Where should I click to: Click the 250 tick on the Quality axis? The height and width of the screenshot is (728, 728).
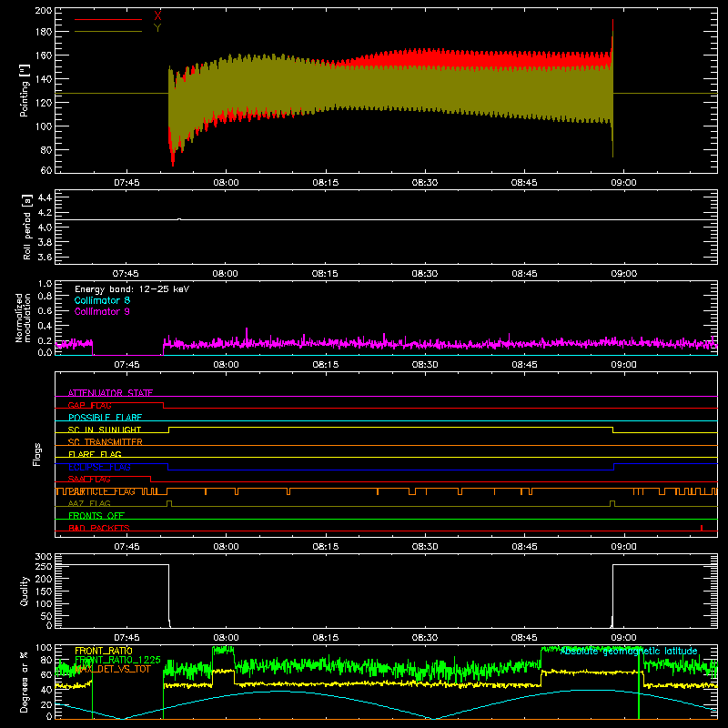click(44, 567)
